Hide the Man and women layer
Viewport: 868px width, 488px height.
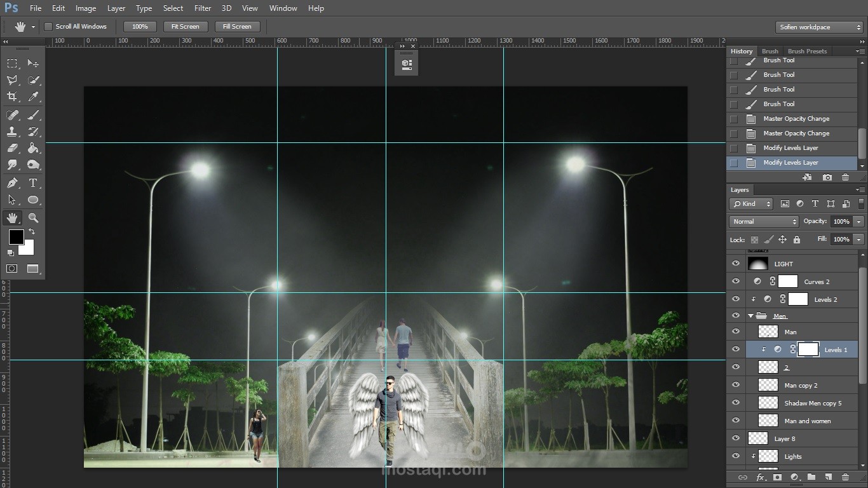(736, 421)
